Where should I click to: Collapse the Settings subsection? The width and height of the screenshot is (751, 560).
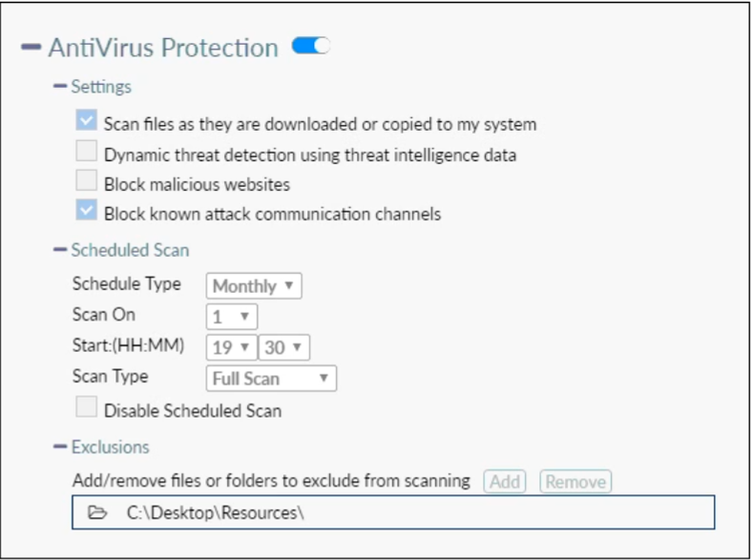[60, 87]
